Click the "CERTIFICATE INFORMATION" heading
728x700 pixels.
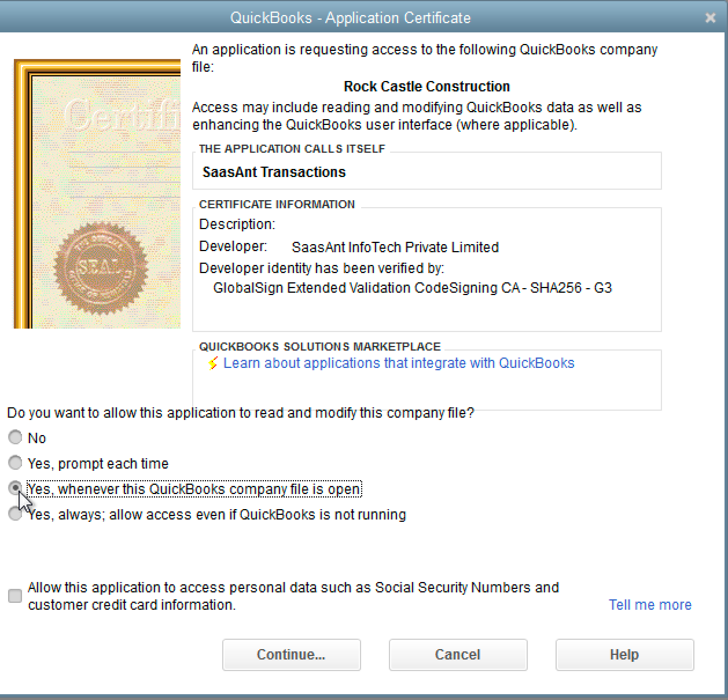277,204
